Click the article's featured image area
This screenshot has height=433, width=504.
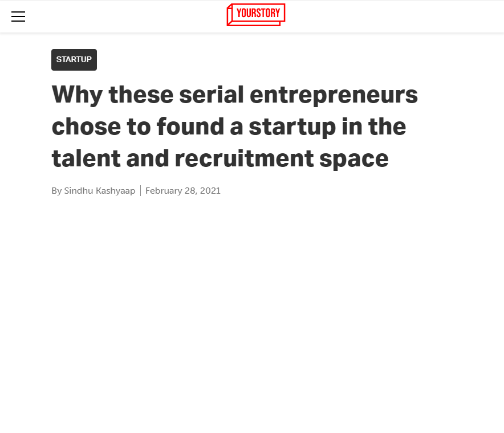[x=252, y=319]
